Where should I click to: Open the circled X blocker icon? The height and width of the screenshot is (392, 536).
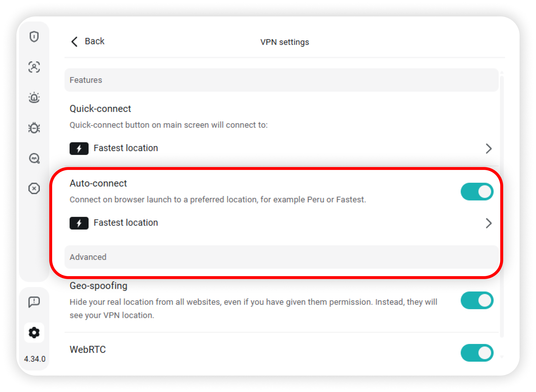[34, 189]
